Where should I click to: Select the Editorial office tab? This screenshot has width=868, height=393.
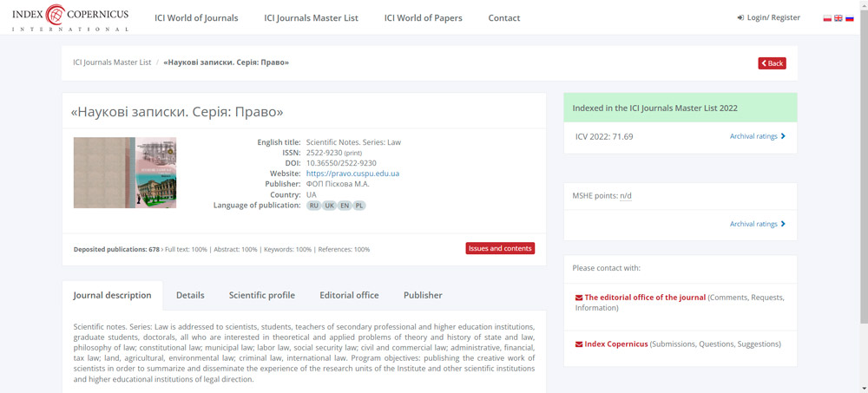click(349, 295)
